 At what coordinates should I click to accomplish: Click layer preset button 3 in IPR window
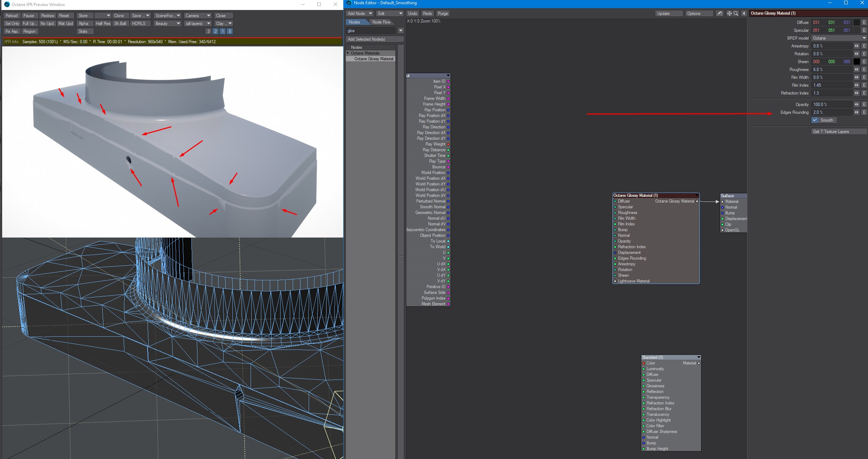[209, 31]
